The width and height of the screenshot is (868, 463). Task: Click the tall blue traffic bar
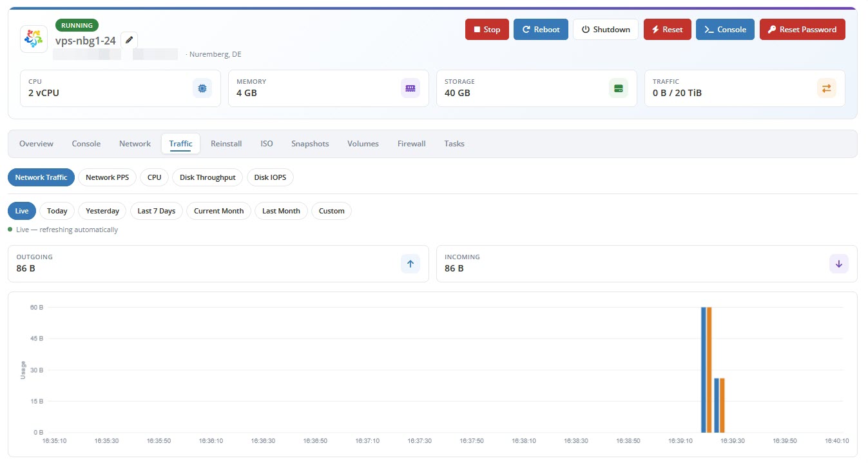coord(704,369)
